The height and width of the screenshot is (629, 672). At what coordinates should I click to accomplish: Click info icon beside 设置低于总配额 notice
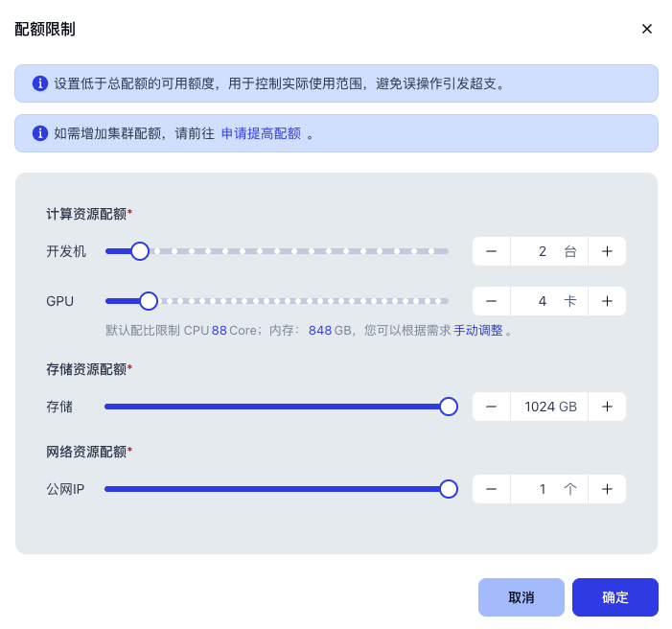tap(40, 83)
